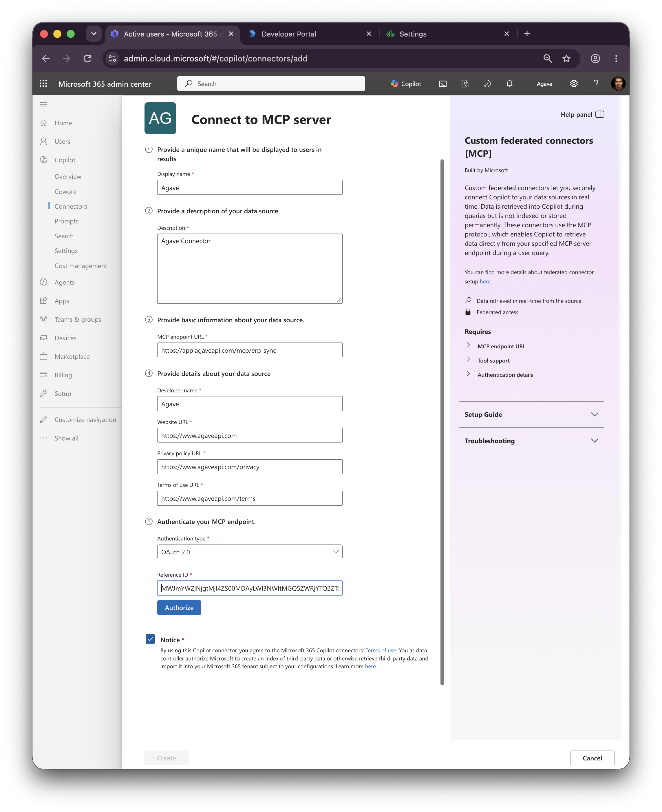Viewport: 662px width, 812px height.
Task: Expand Tool support requirement
Action: coord(488,360)
